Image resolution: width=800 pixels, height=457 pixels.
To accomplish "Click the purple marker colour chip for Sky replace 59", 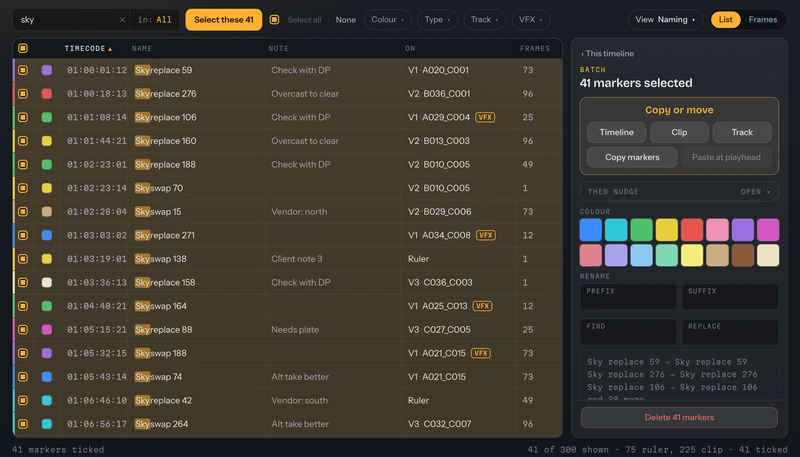I will coord(46,70).
